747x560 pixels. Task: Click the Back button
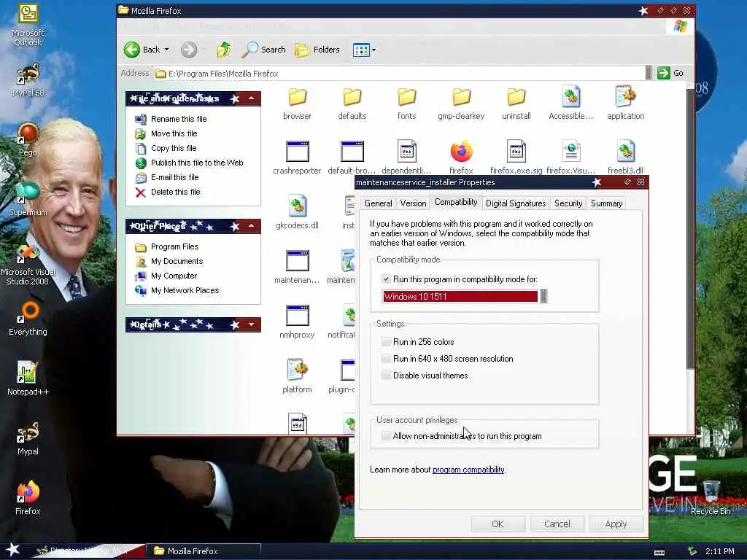click(142, 50)
